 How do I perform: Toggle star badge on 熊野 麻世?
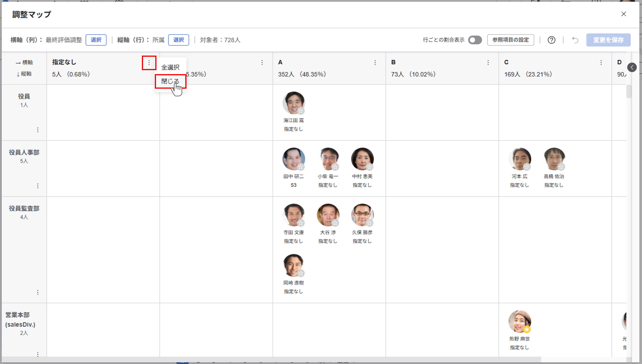(527, 329)
